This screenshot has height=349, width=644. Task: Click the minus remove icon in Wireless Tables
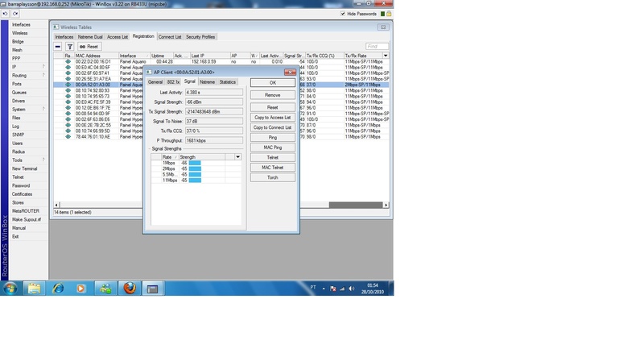tap(58, 47)
